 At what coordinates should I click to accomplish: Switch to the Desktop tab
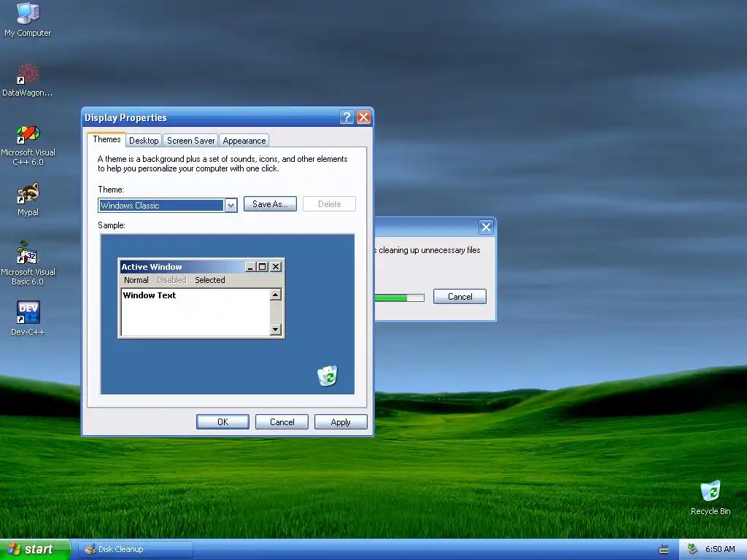144,141
